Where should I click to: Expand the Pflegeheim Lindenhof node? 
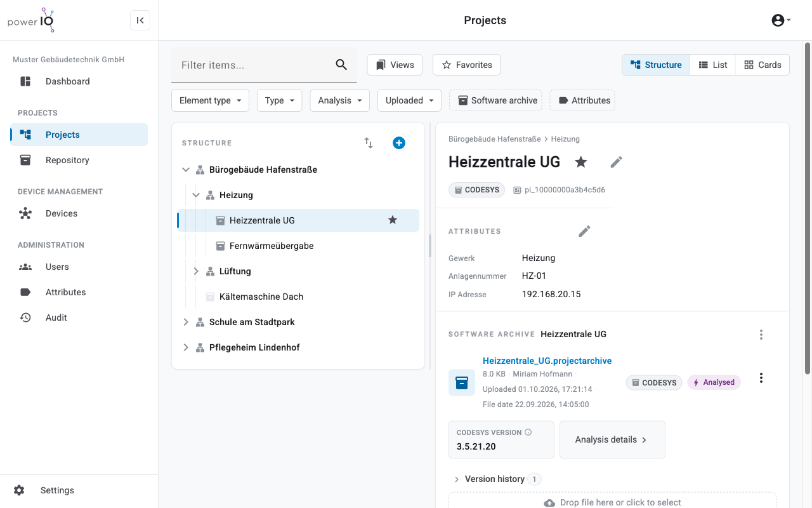186,347
